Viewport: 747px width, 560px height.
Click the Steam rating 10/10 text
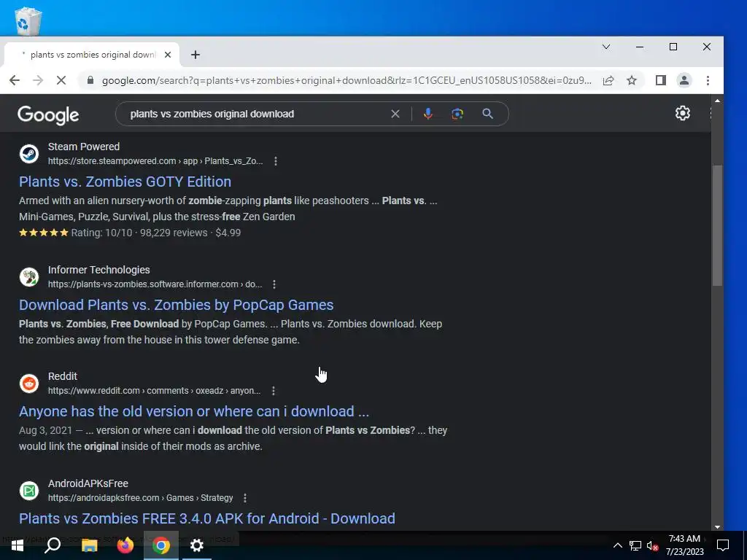[101, 233]
